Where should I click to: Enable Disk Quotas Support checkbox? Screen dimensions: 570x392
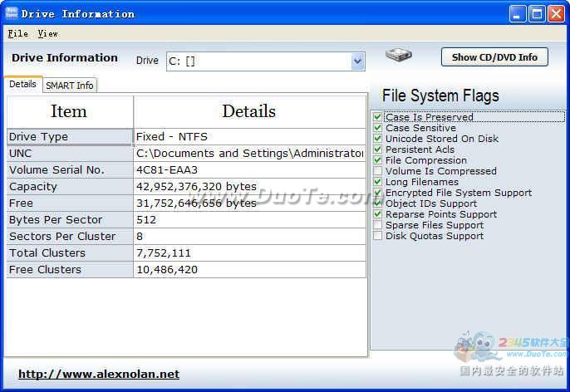point(378,236)
